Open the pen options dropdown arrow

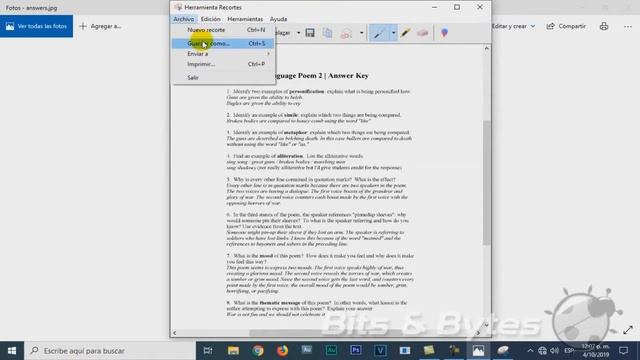click(393, 33)
